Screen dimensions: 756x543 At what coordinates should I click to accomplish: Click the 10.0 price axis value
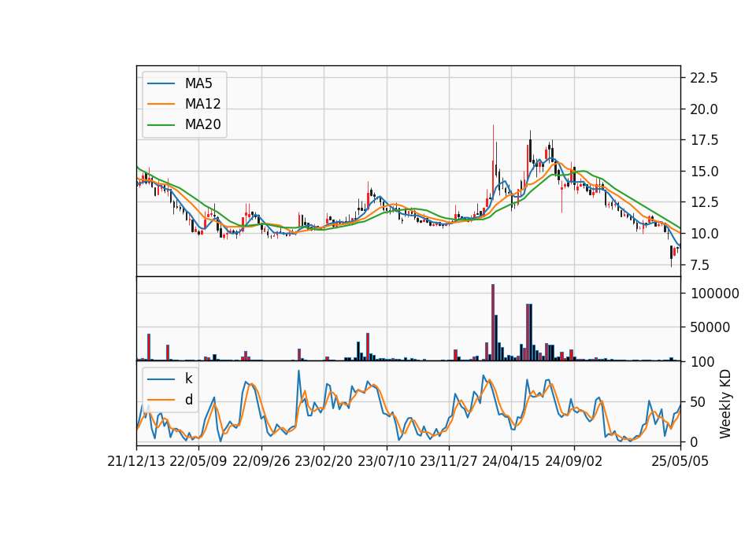click(704, 234)
